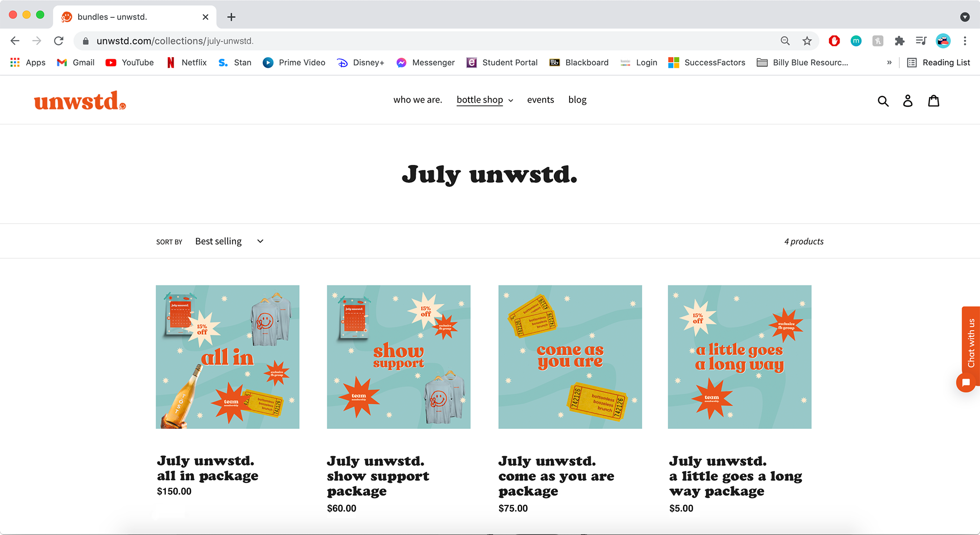Open the all in package image
This screenshot has height=535, width=980.
(x=228, y=357)
